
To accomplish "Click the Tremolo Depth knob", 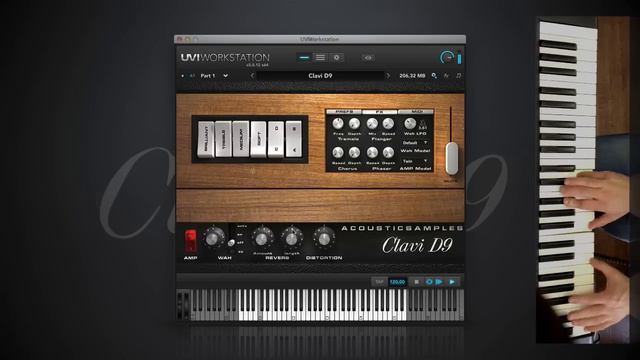I will click(x=354, y=123).
